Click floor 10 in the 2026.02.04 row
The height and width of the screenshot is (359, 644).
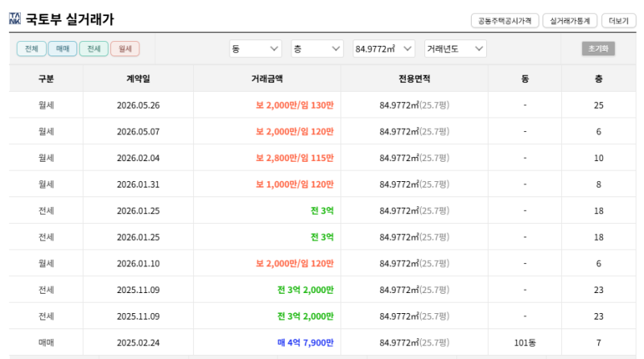599,158
